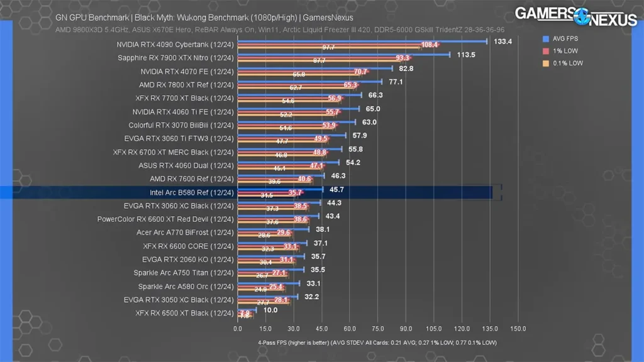Select the 44.3 average FPS value

point(334,203)
